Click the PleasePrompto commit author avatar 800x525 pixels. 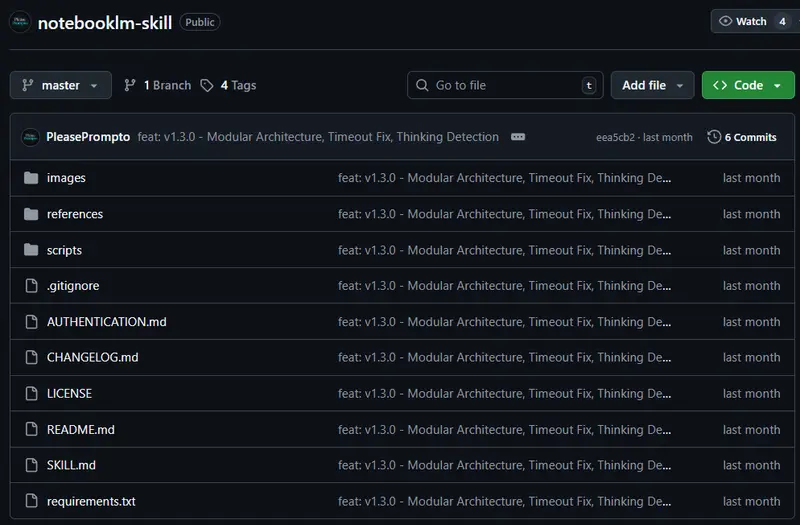coord(30,137)
